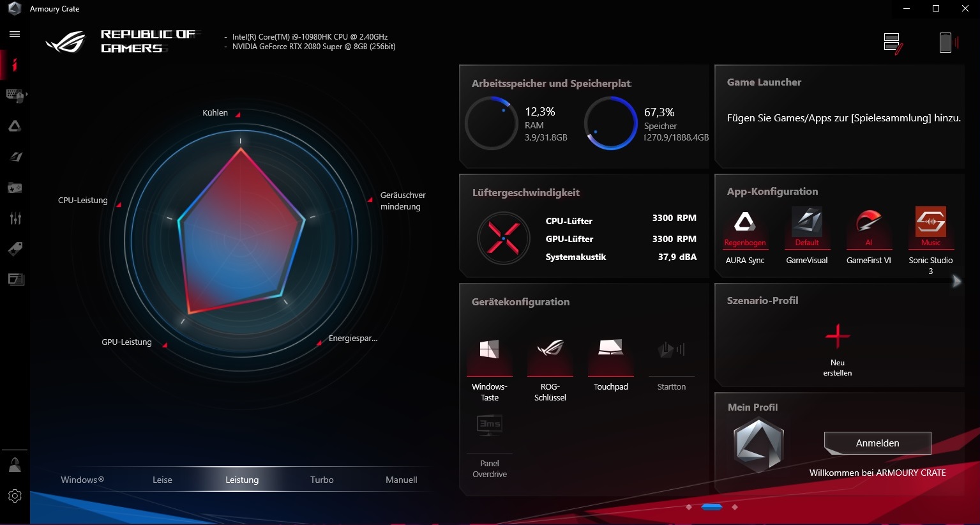Click the 37,9 dBA Systemakustik value

point(677,257)
